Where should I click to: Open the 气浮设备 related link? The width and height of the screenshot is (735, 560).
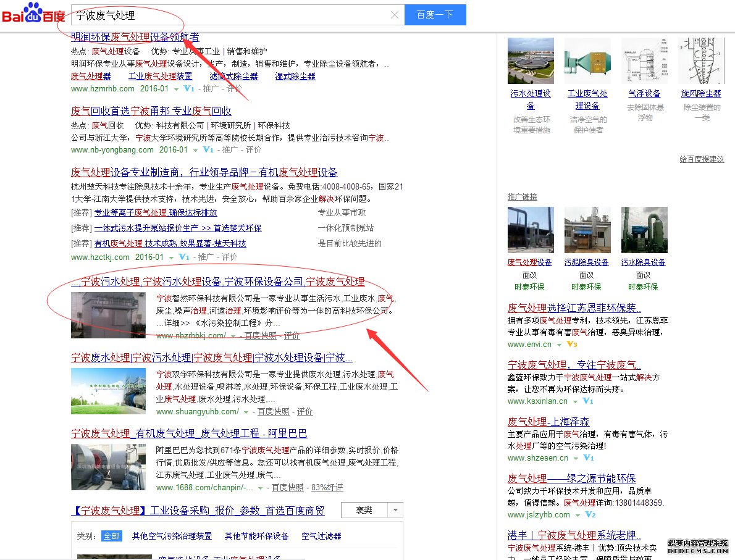(x=645, y=94)
